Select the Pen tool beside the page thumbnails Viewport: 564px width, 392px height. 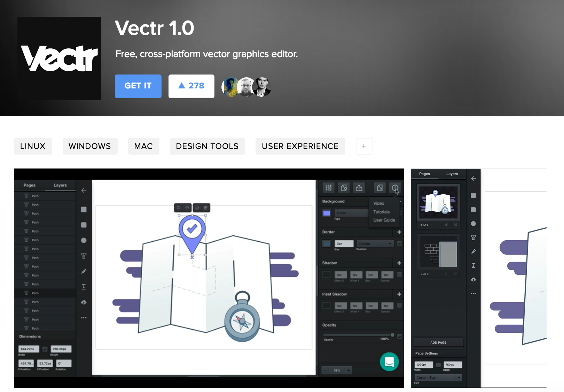(473, 237)
